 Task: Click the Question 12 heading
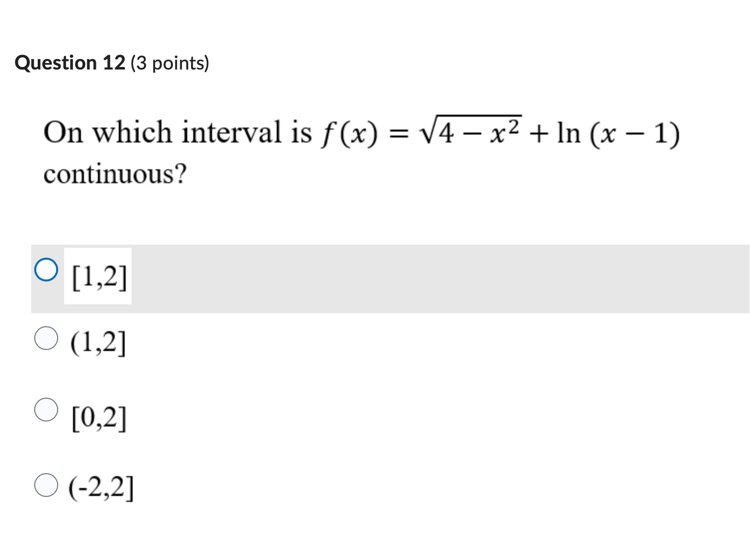(70, 62)
